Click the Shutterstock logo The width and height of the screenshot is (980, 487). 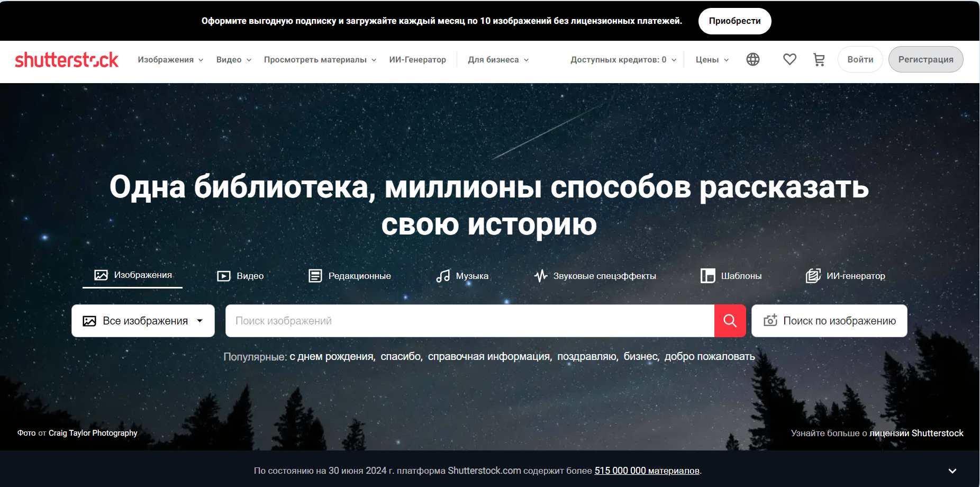(67, 60)
